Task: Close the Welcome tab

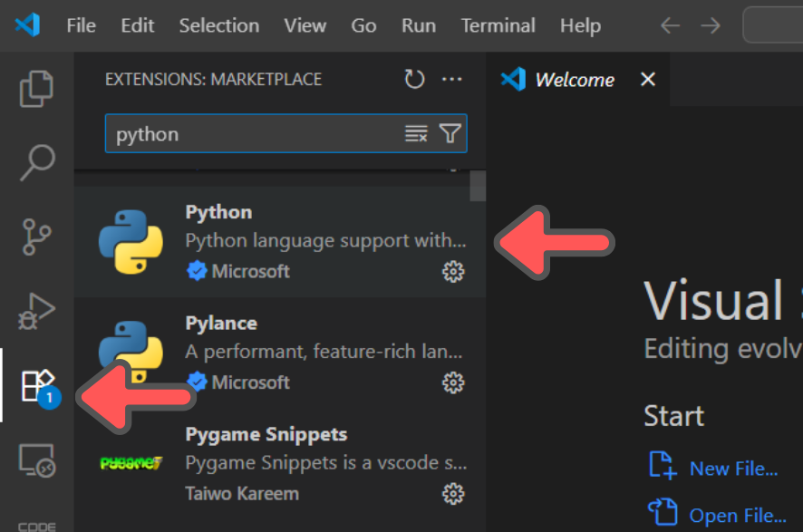Action: (648, 80)
